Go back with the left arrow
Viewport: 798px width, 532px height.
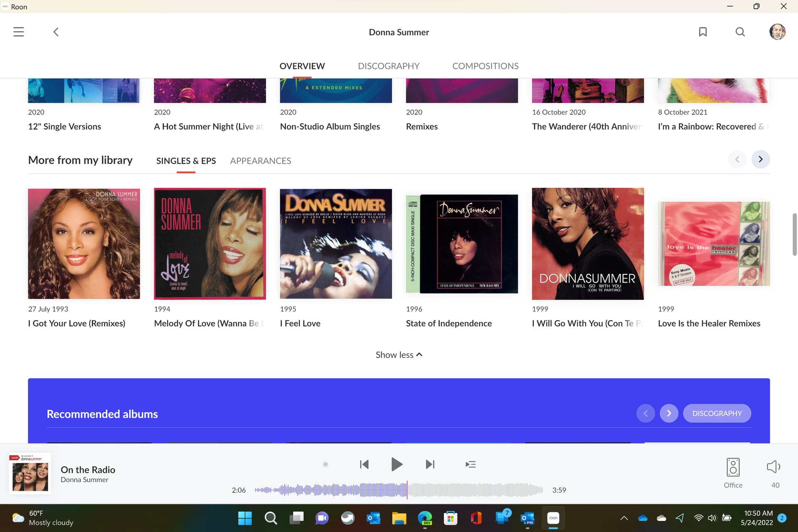(x=56, y=32)
